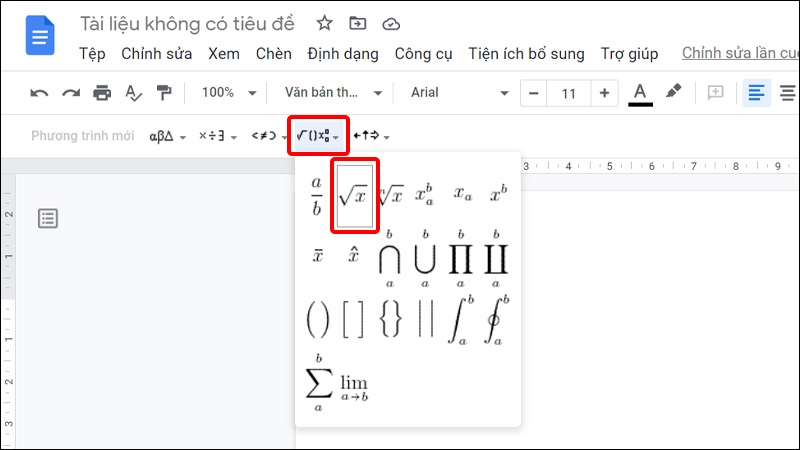
Task: Insert x superscript b
Action: (498, 193)
